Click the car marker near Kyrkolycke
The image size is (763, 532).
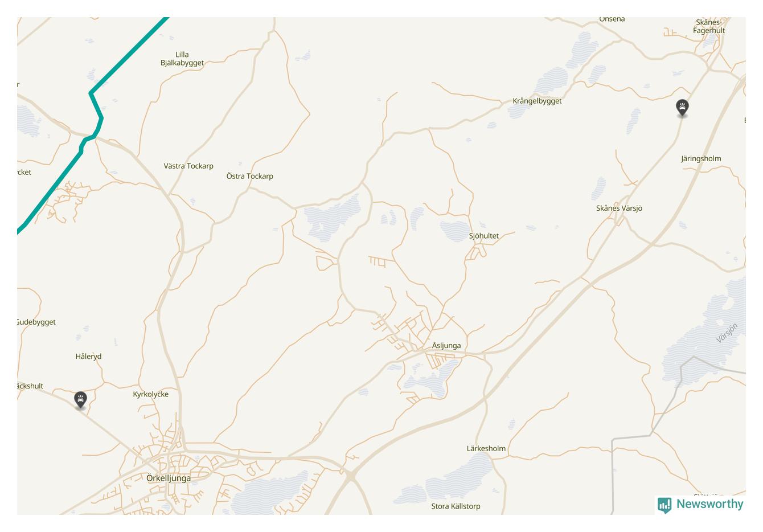(x=81, y=400)
